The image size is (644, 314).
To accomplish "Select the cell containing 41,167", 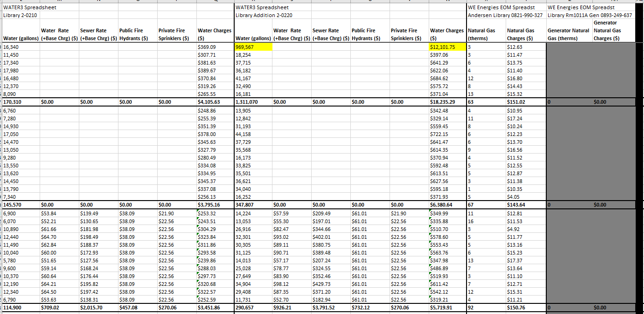I will 254,78.
